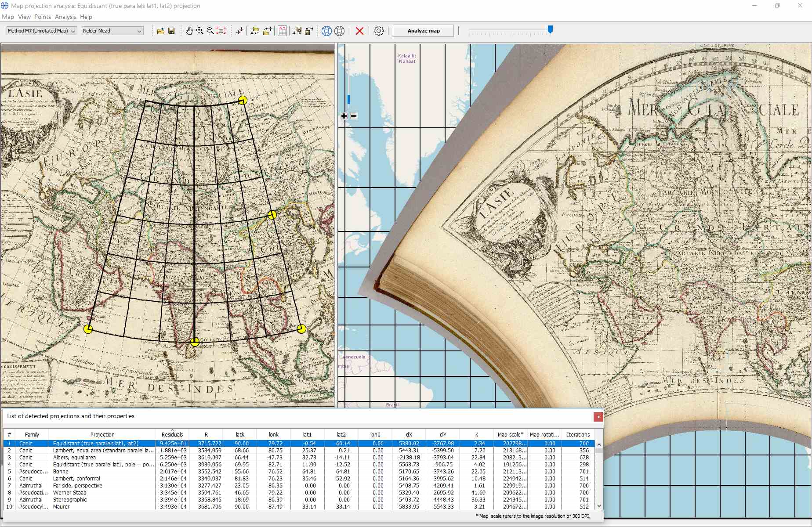Select row 1 Equidistant (true parallels lat1, lat2)
The height and width of the screenshot is (527, 812).
299,444
